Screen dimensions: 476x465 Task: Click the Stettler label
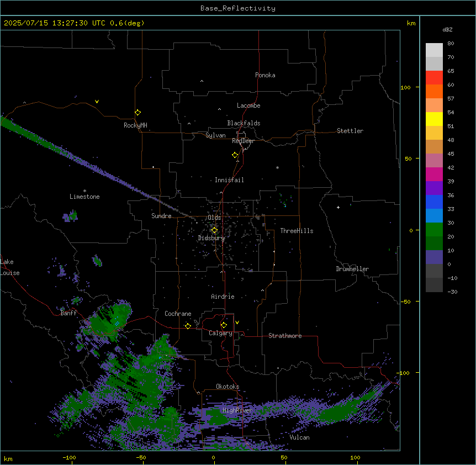point(350,131)
